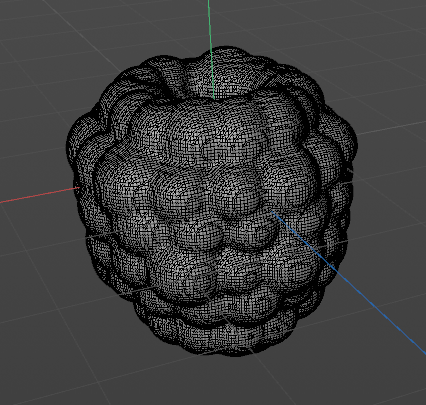Select the bumpy wireframe mesh object
This screenshot has height=405, width=426.
click(212, 201)
